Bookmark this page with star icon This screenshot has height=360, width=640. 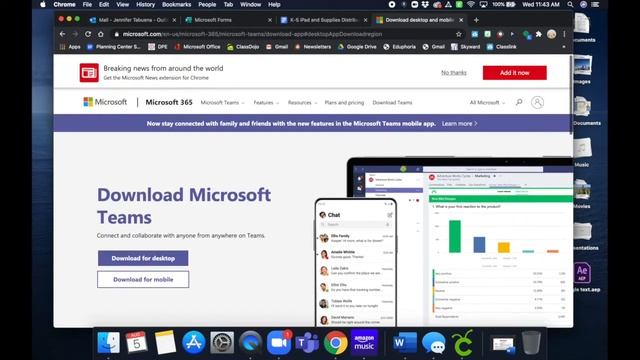pyautogui.click(x=458, y=34)
